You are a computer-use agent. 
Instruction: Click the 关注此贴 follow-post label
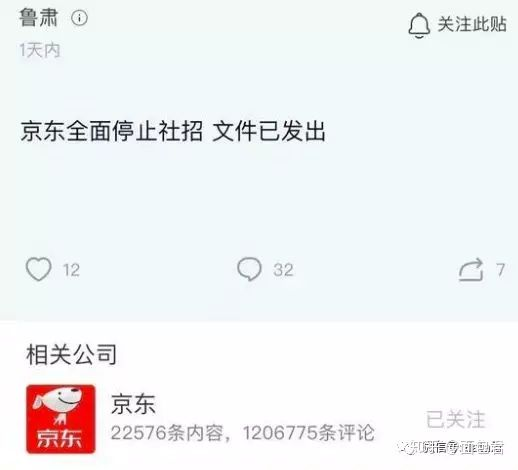tap(472, 24)
